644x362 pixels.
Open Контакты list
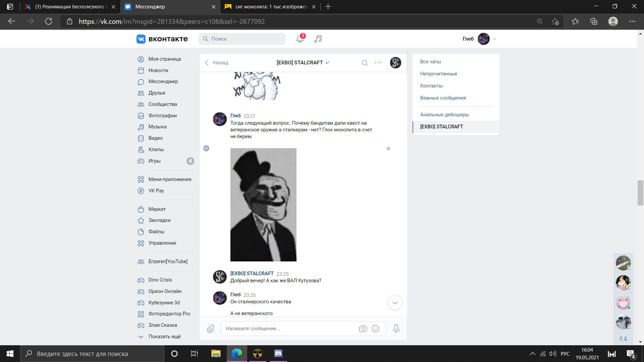(431, 86)
